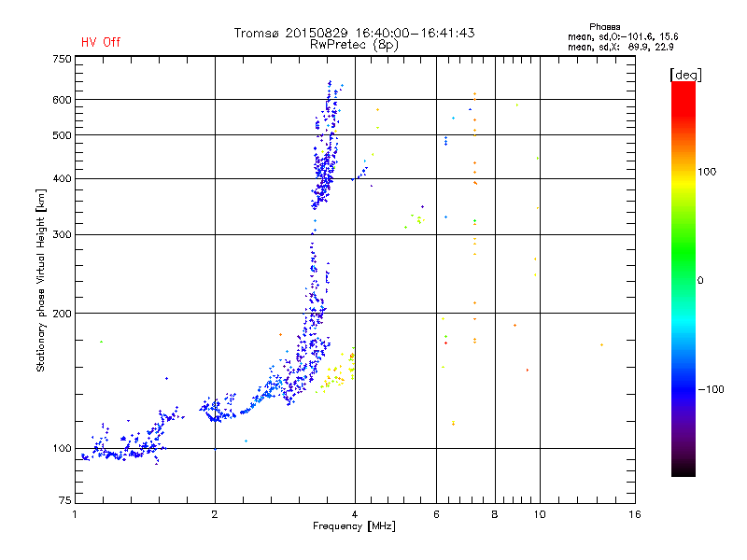The width and height of the screenshot is (747, 560).
Task: Click the x-axis tick label '6'
Action: 436,514
